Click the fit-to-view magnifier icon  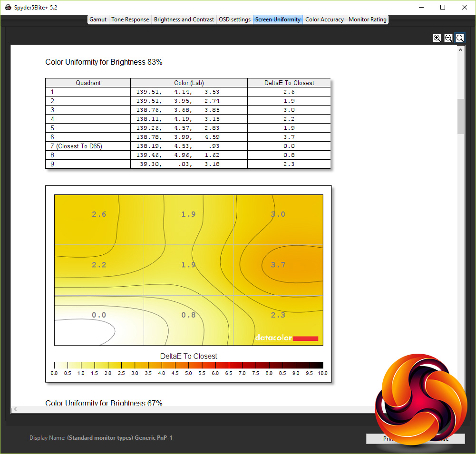coord(460,38)
